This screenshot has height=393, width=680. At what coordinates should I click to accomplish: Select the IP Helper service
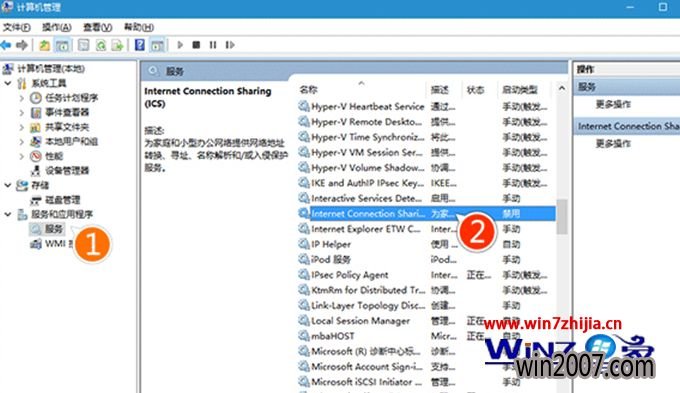click(x=331, y=244)
